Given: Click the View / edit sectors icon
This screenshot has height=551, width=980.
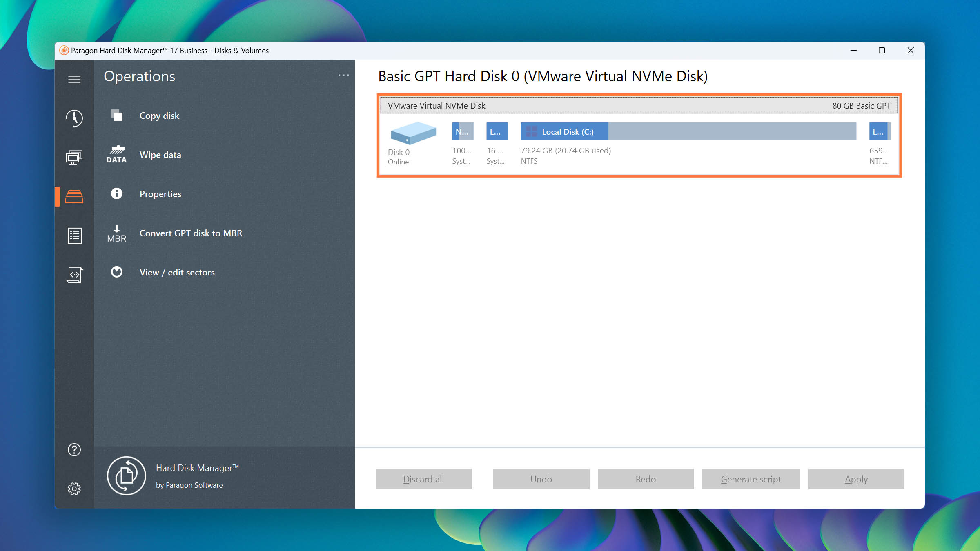Looking at the screenshot, I should click(x=117, y=272).
